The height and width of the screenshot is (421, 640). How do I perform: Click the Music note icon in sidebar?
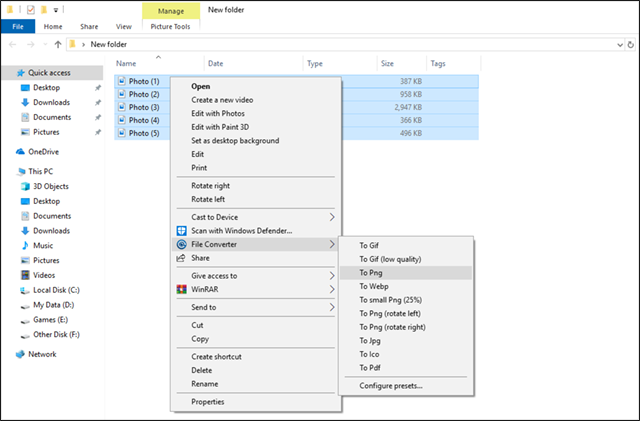[x=24, y=245]
